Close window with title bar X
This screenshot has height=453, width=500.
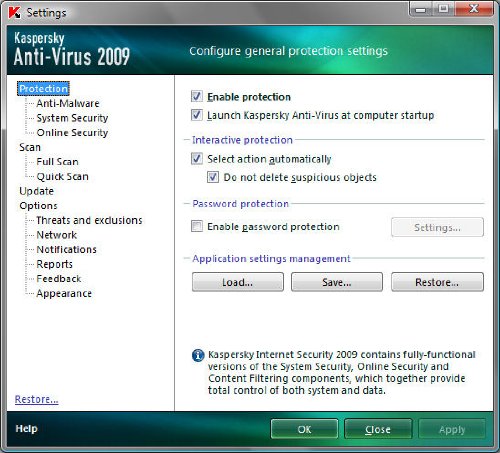474,9
